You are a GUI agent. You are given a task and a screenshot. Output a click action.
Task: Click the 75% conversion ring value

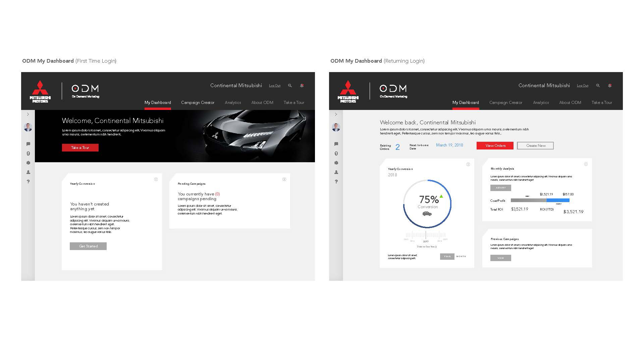429,199
